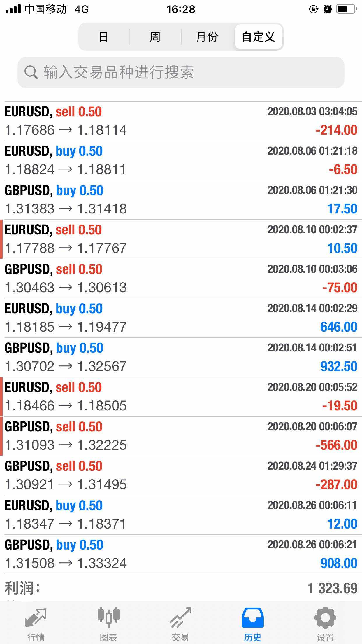Expand the EURUSD buy trade gaining 646.00
The width and height of the screenshot is (362, 644).
[x=181, y=318]
